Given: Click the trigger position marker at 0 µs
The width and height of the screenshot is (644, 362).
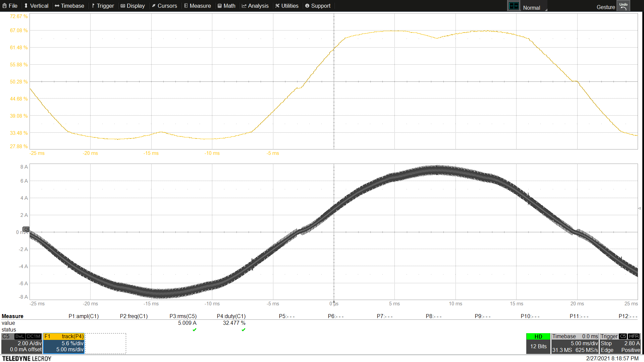Looking at the screenshot, I should [x=334, y=302].
